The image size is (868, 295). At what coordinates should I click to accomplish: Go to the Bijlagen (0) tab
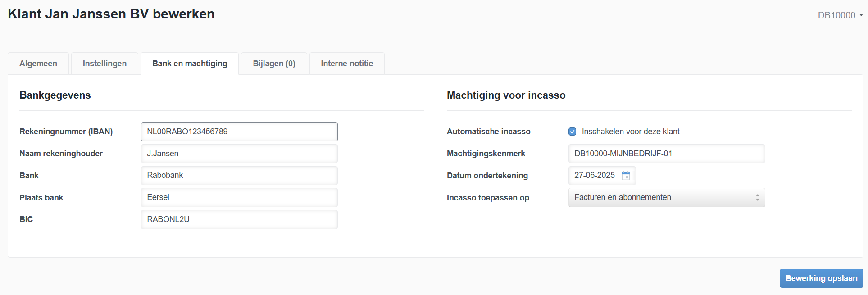pos(274,64)
